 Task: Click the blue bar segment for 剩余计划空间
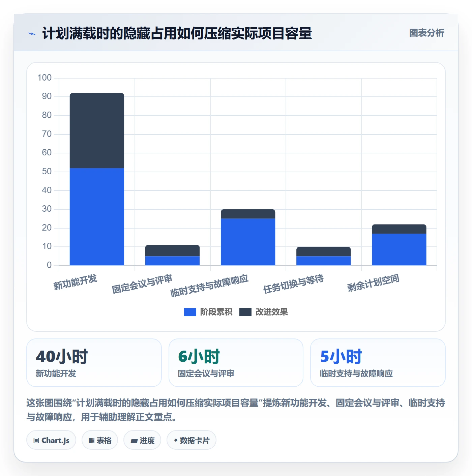click(399, 249)
